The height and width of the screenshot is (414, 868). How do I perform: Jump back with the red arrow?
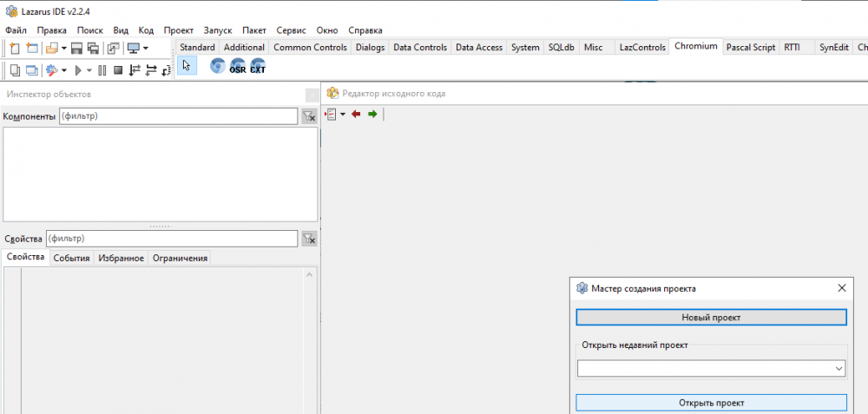point(356,114)
